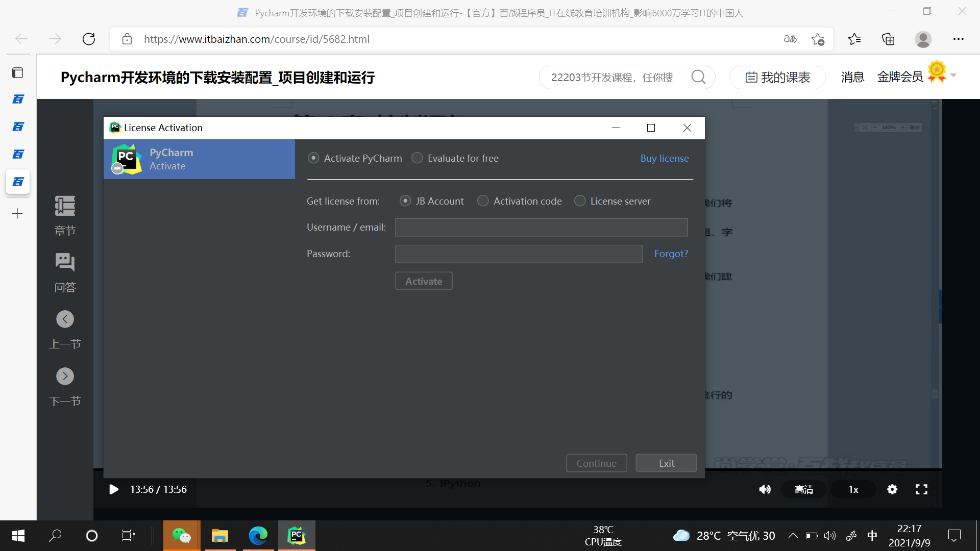The width and height of the screenshot is (980, 551).
Task: Focus the course search box
Action: pyautogui.click(x=612, y=77)
